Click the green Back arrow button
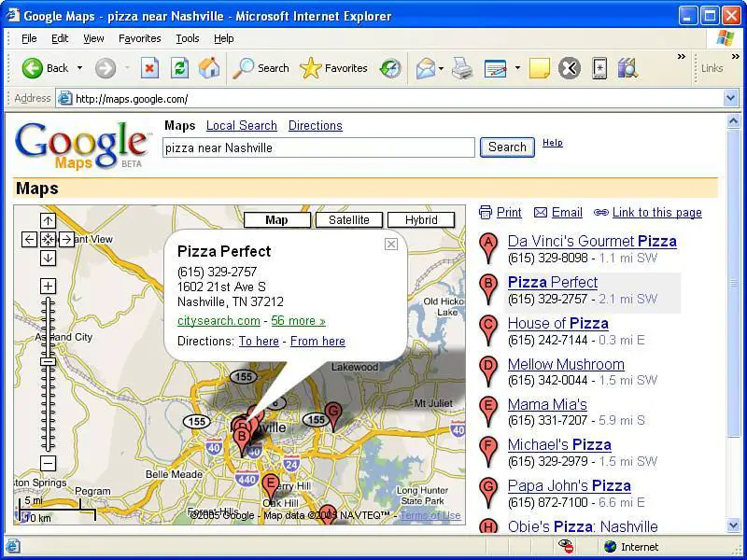Screen dimensions: 747x560 (33, 68)
